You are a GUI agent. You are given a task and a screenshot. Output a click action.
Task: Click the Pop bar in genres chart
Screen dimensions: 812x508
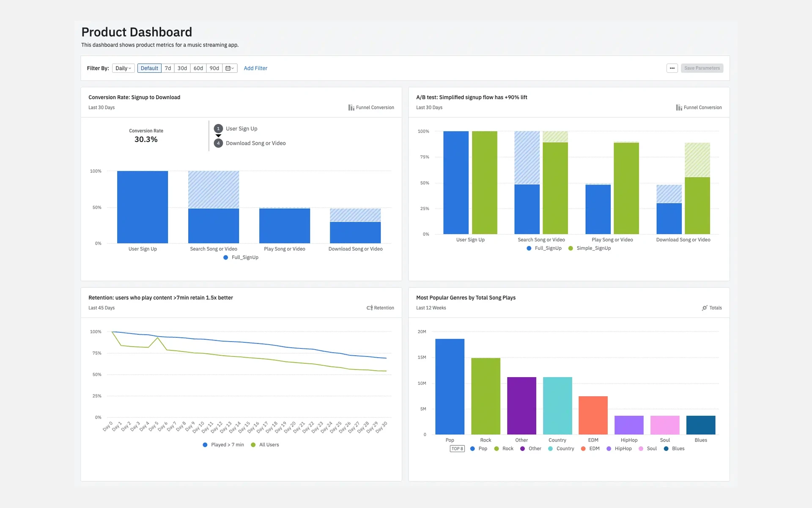pos(450,386)
